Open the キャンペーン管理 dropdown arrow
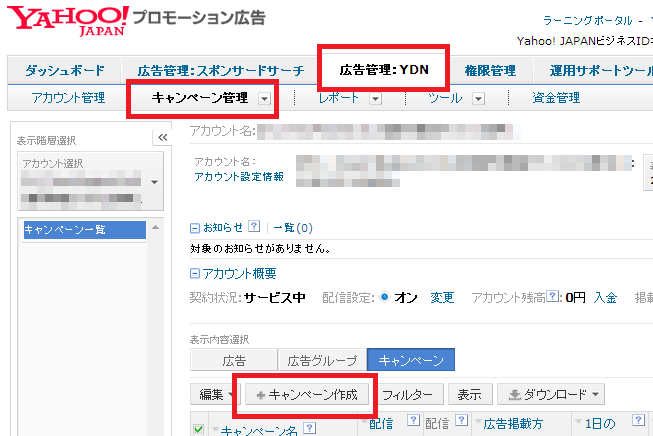653x436 pixels. [x=264, y=99]
